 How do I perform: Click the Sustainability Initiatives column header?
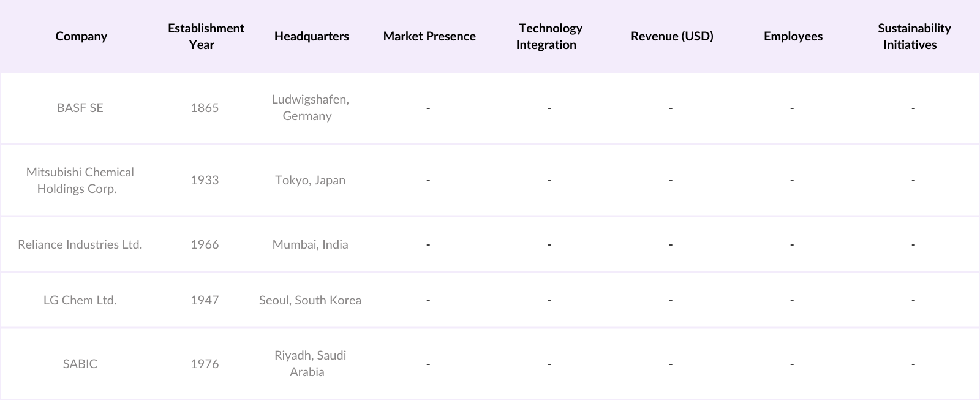[913, 36]
